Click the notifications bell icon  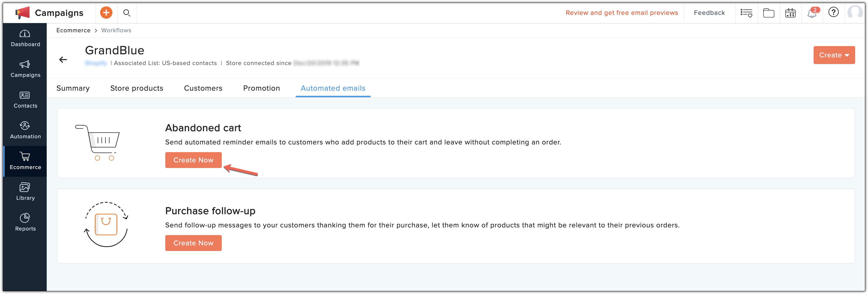coord(812,12)
